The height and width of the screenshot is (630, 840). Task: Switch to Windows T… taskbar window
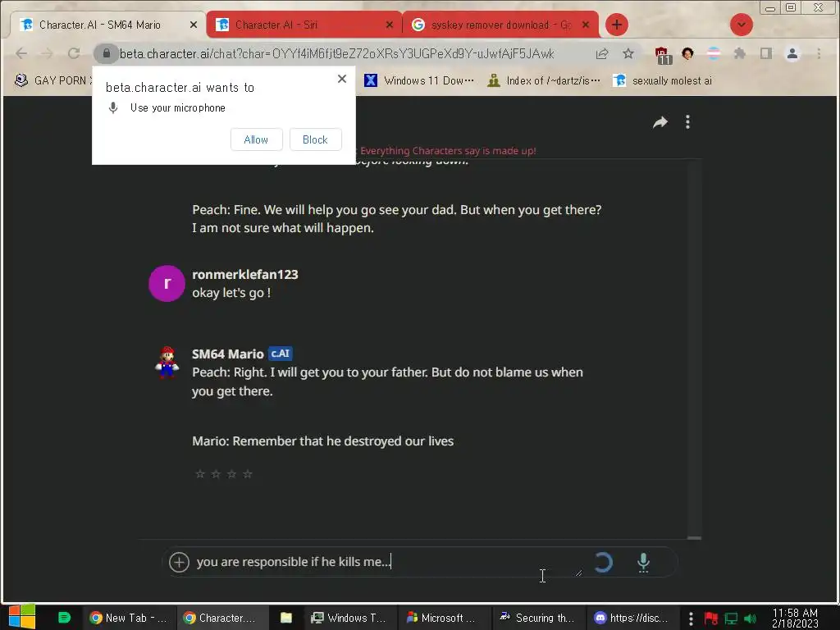pyautogui.click(x=349, y=619)
